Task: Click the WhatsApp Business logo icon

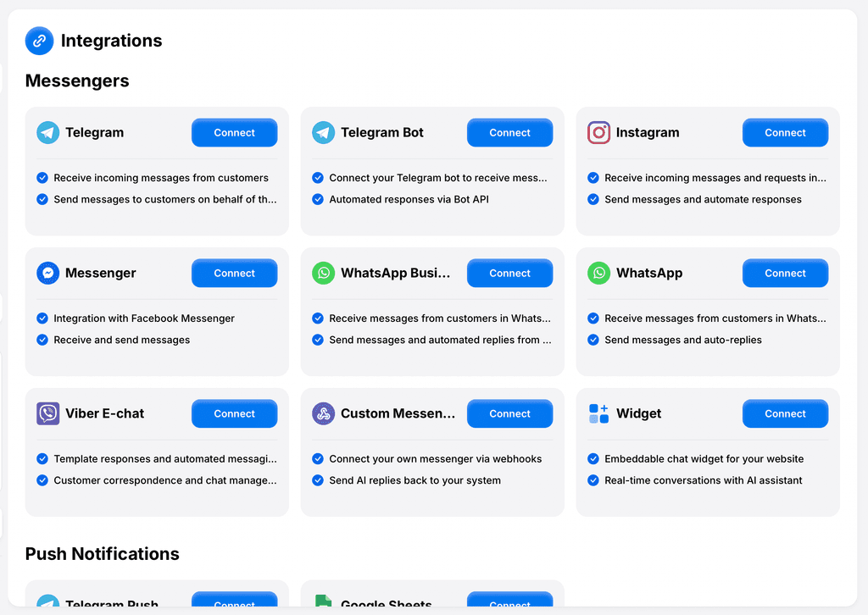Action: pos(323,274)
